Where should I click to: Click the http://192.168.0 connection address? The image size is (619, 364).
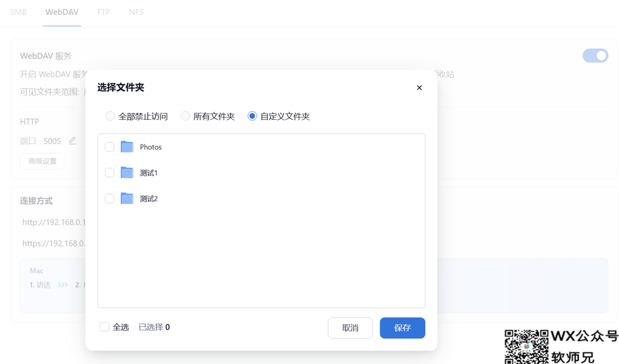(54, 222)
